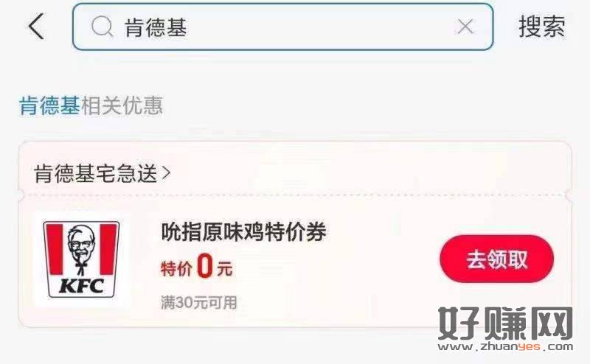Click the 满30元可用 condition text

198,303
